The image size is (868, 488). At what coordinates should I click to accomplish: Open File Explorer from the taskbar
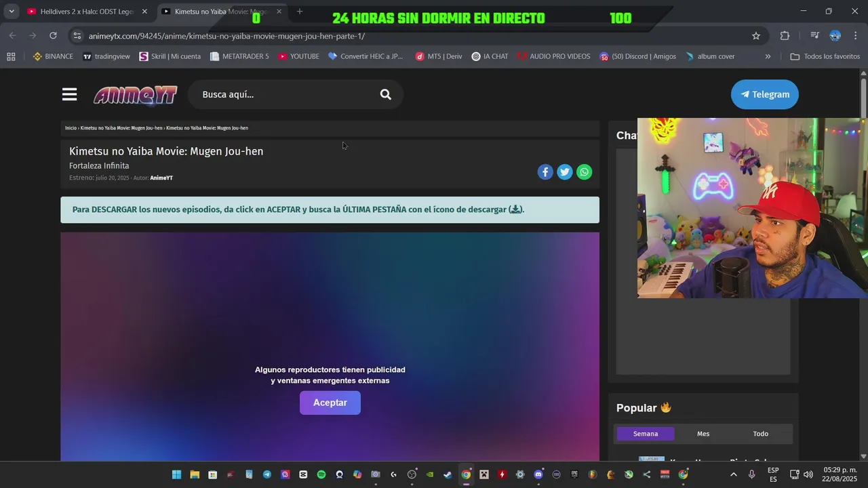[195, 474]
